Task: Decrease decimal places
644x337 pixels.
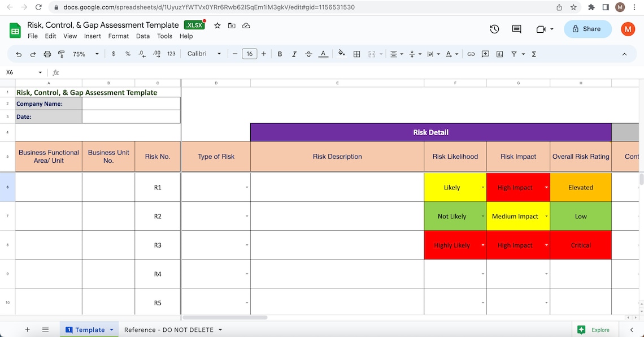Action: [142, 54]
